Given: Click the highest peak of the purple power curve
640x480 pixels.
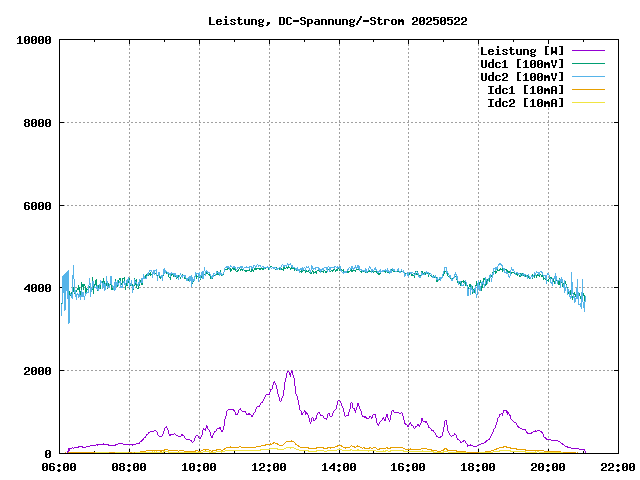Looking at the screenshot, I should coord(290,372).
